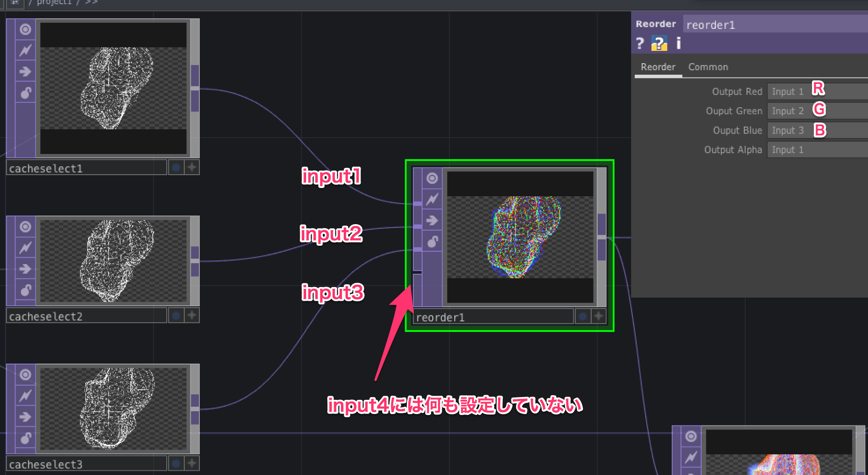Toggle viewer active flag on cacheselect3
Image resolution: width=868 pixels, height=475 pixels.
[26, 375]
